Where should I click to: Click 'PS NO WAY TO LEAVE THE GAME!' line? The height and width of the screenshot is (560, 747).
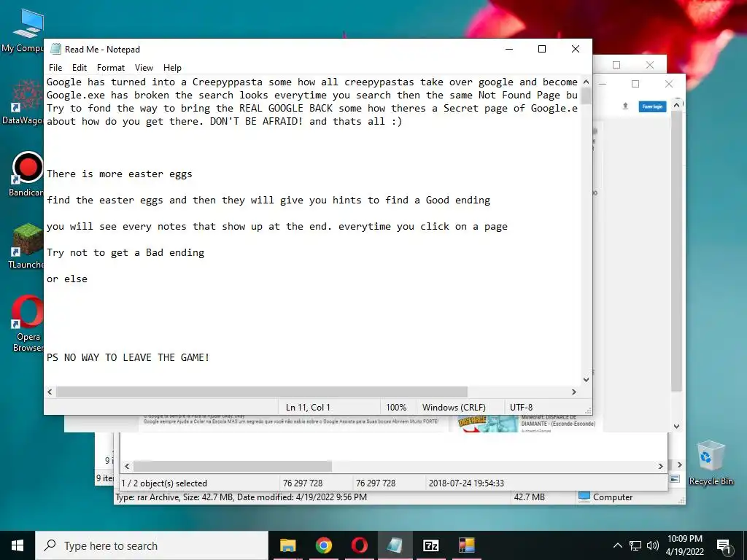[x=128, y=357]
